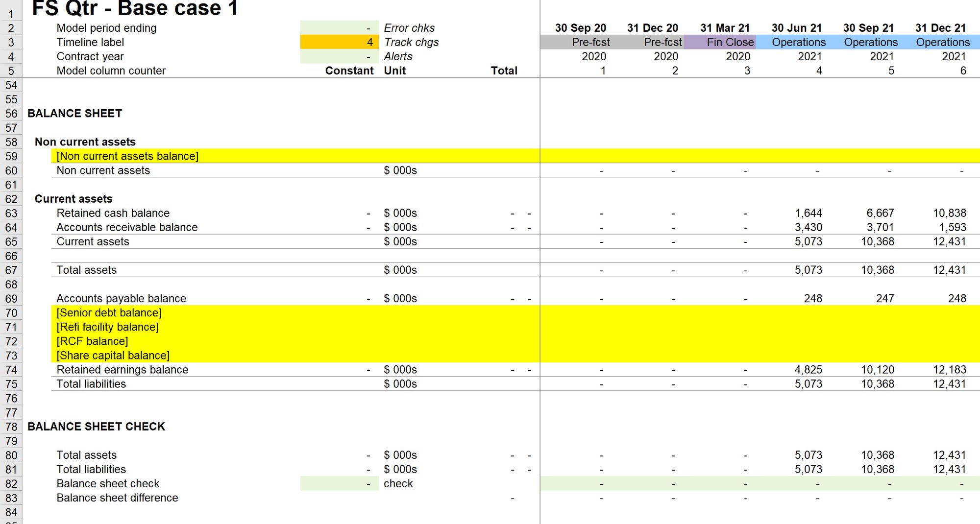This screenshot has width=980, height=524.
Task: Select row header 63
Action: click(x=11, y=214)
